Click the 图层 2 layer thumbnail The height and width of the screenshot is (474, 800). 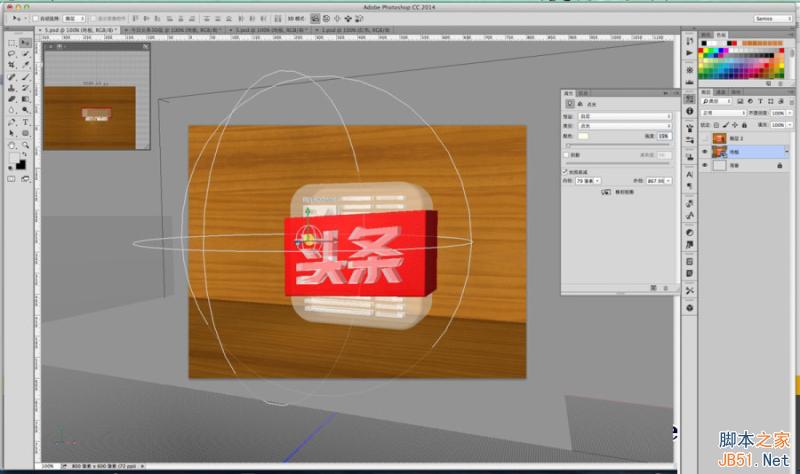(719, 138)
